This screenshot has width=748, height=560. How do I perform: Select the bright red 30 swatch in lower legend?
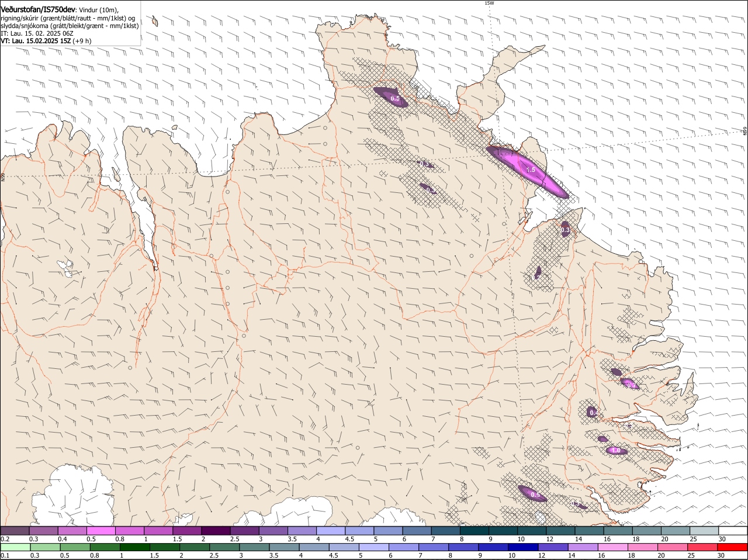(733, 547)
